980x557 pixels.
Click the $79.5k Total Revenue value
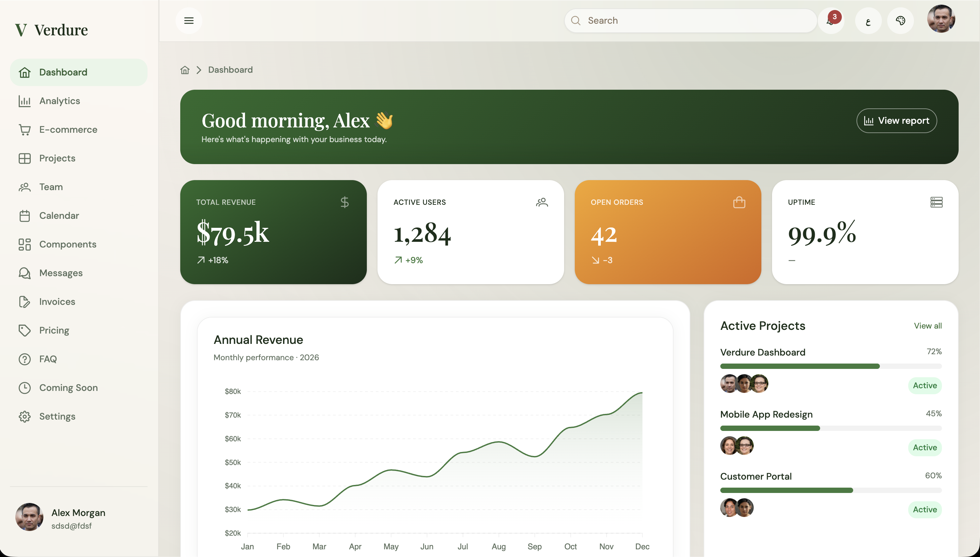click(233, 233)
